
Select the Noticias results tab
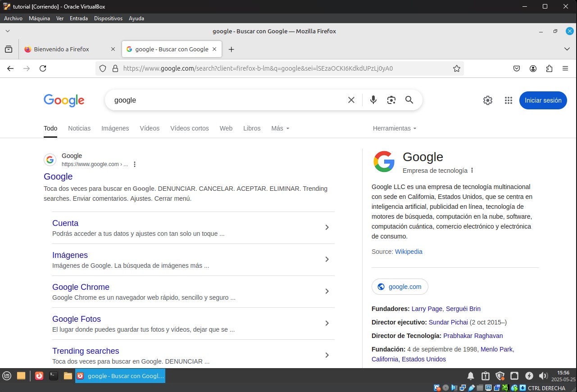pyautogui.click(x=79, y=128)
